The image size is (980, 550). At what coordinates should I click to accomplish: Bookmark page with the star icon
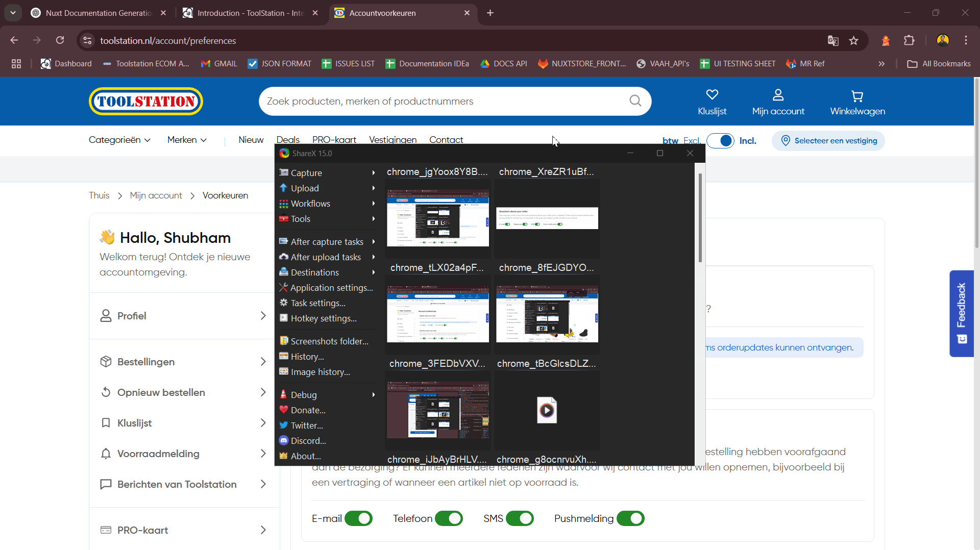[853, 41]
